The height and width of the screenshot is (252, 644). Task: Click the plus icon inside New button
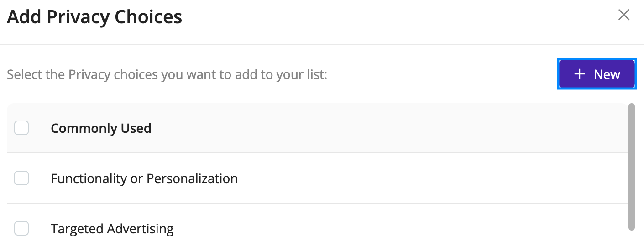tap(579, 74)
